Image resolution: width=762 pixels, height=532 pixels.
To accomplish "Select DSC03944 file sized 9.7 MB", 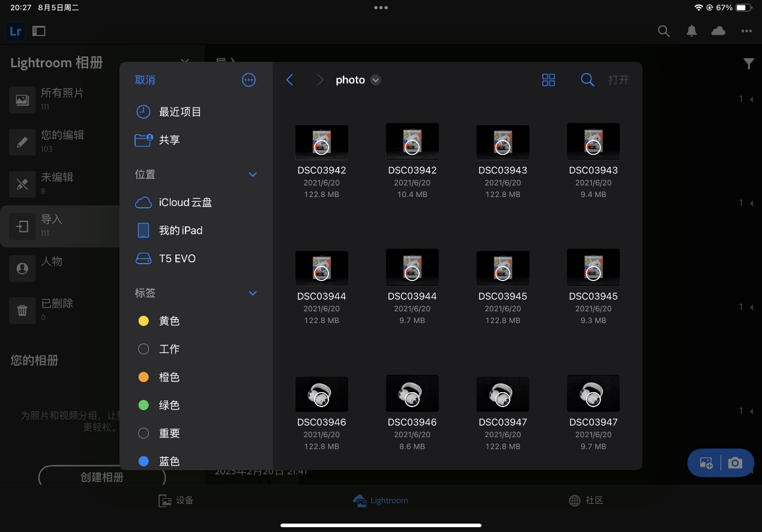I will tap(413, 287).
